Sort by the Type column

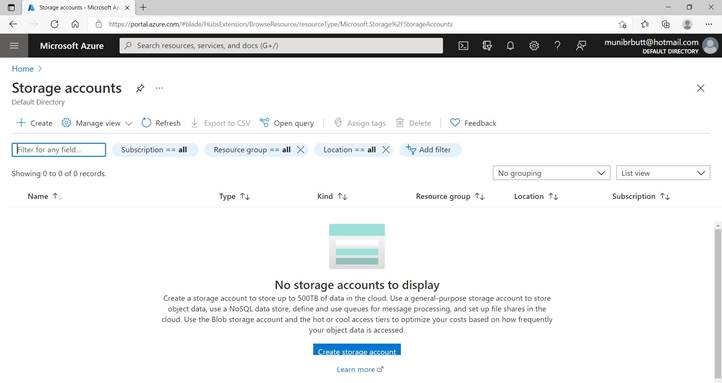(234, 196)
